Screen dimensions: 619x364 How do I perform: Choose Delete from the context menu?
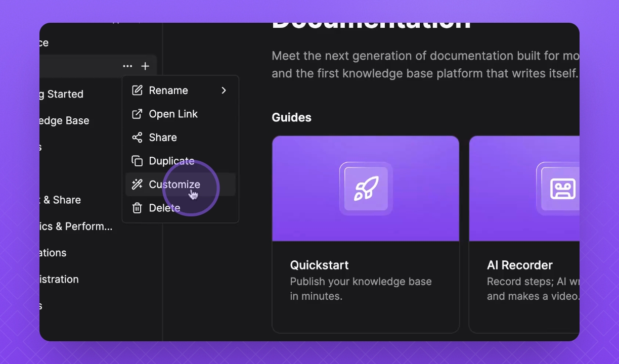tap(181, 208)
